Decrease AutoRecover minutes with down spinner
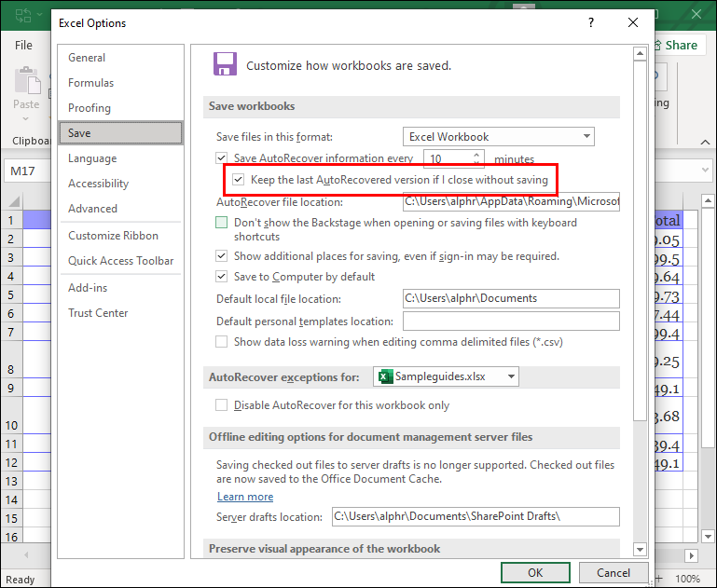717x588 pixels. pos(476,162)
